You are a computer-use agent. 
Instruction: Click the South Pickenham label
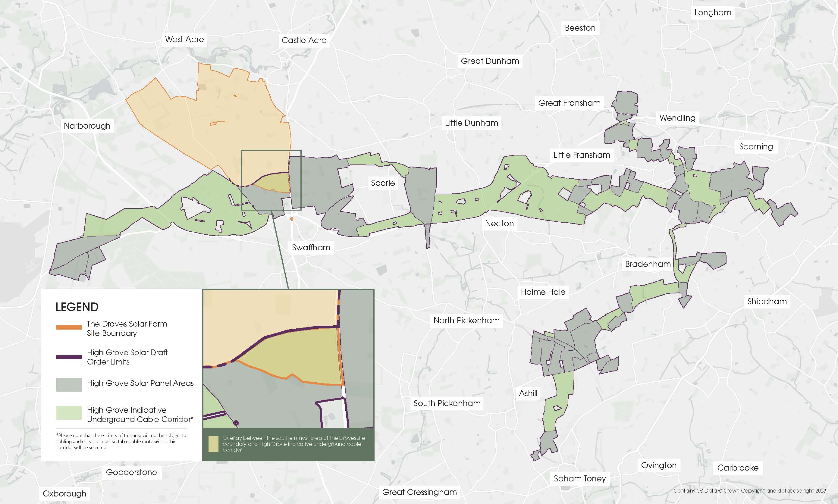coord(447,403)
